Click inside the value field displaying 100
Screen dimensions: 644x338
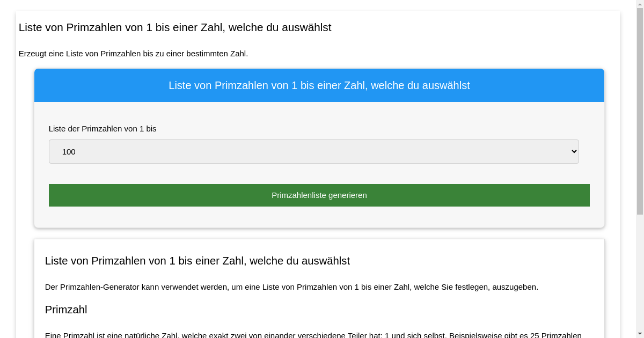69,151
